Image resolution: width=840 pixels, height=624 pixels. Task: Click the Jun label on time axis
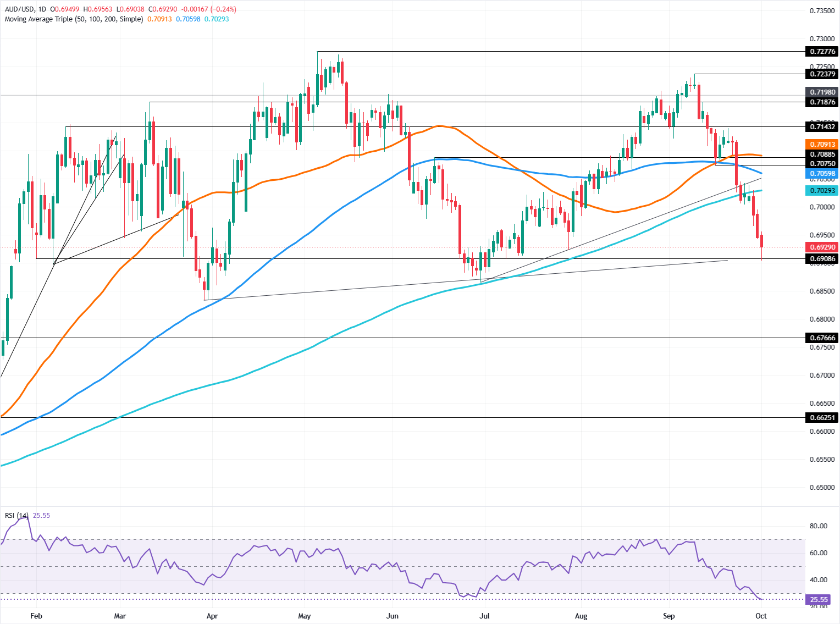pyautogui.click(x=392, y=616)
